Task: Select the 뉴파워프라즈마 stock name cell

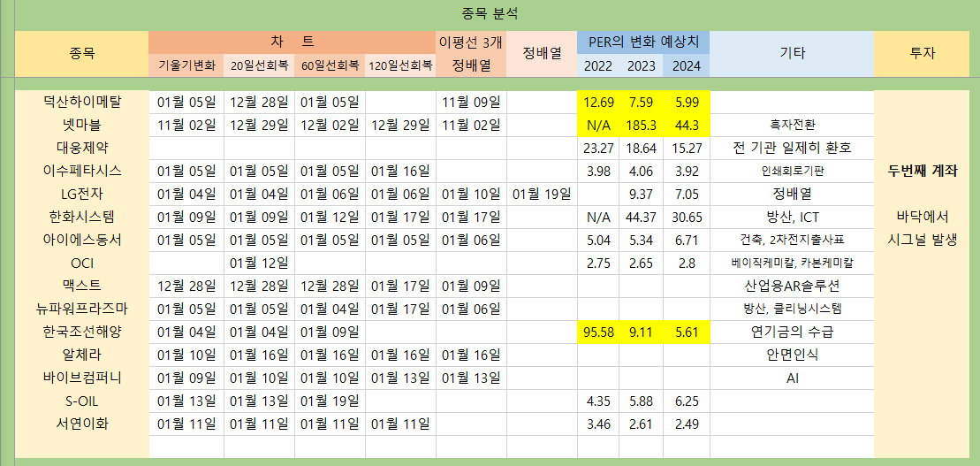Action: (82, 309)
